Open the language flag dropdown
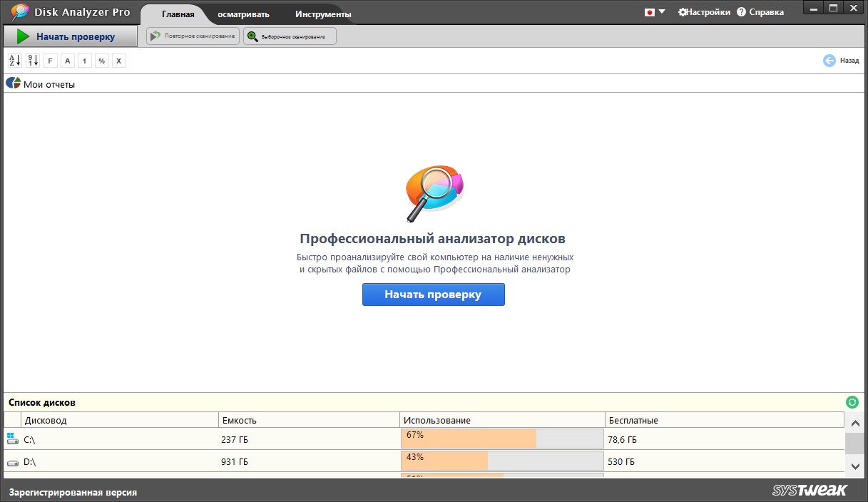This screenshot has height=502, width=868. [654, 12]
